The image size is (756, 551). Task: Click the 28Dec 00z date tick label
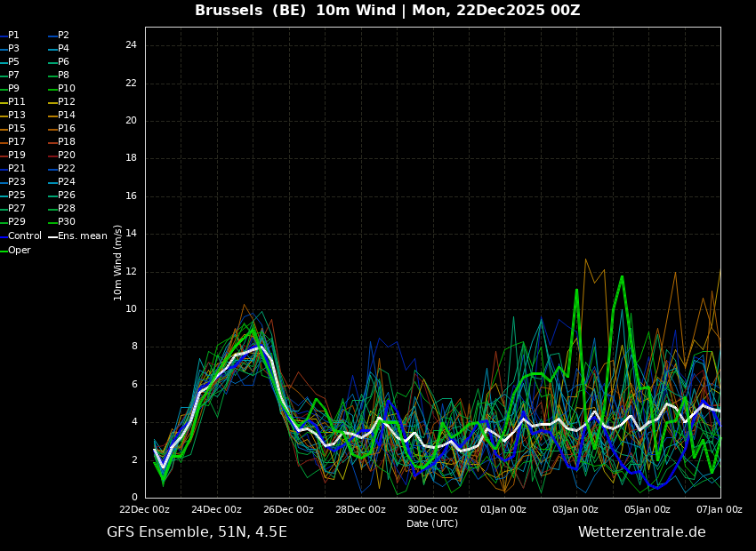pyautogui.click(x=360, y=509)
